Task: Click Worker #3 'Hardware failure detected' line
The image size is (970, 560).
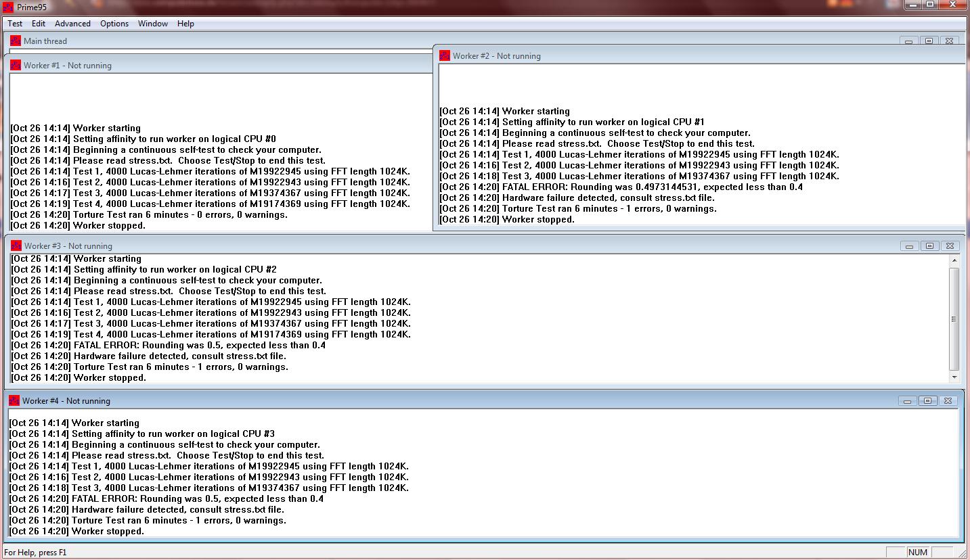Action: 148,356
